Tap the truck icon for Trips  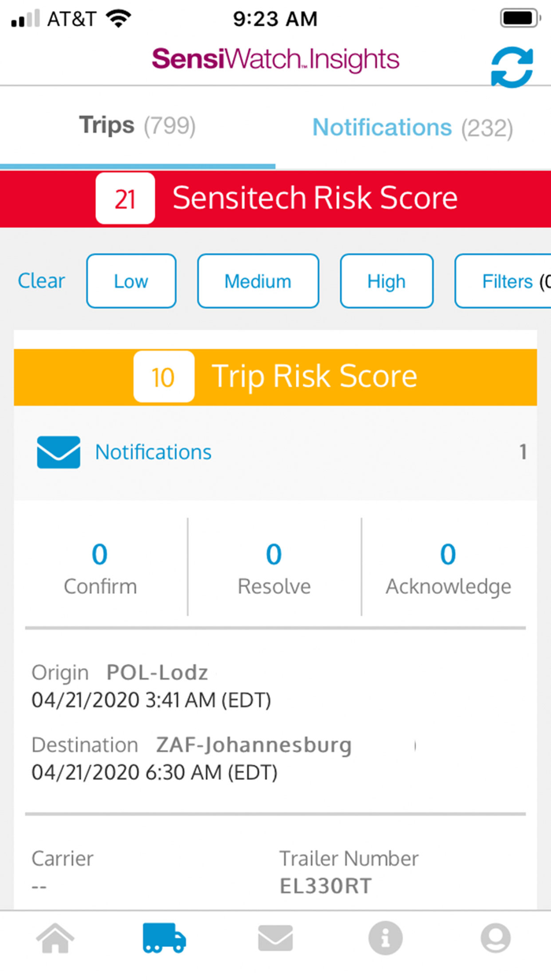pyautogui.click(x=165, y=937)
